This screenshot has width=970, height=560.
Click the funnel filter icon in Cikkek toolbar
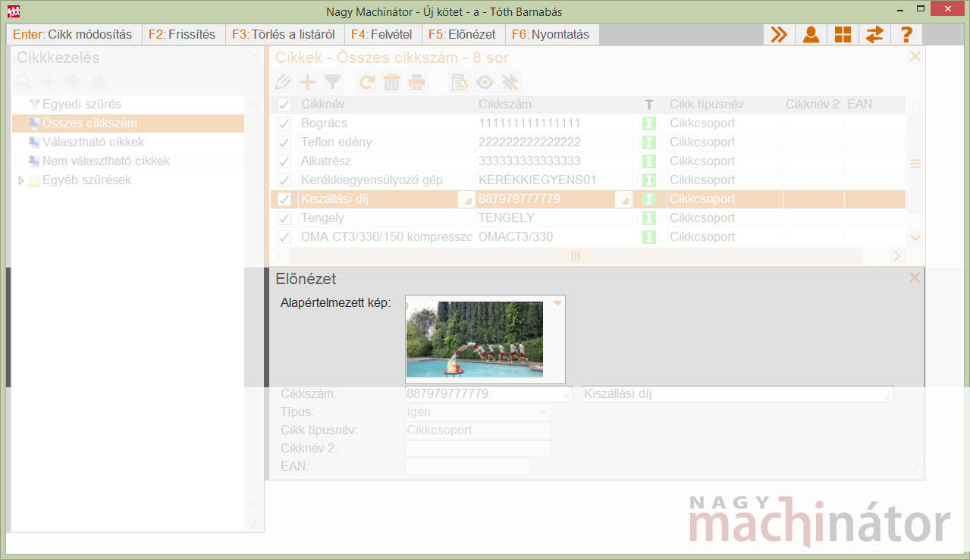click(x=332, y=83)
